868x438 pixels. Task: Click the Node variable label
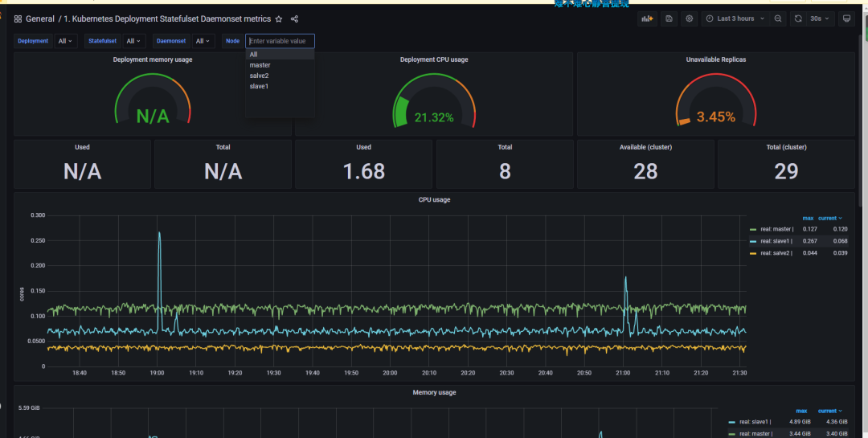pos(232,41)
